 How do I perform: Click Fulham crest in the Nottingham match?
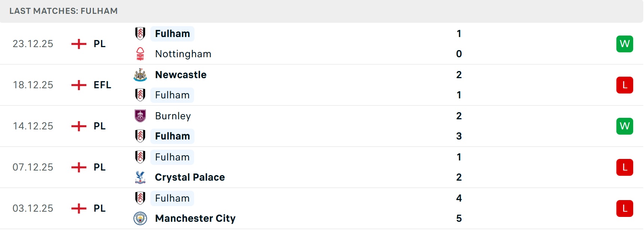(140, 34)
